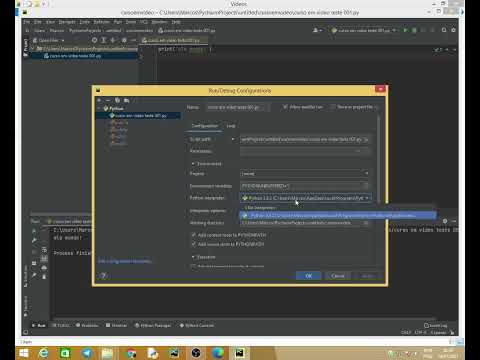This screenshot has height=360, width=480.
Task: Select curso em video teste 001.py configuration
Action: pos(138,115)
